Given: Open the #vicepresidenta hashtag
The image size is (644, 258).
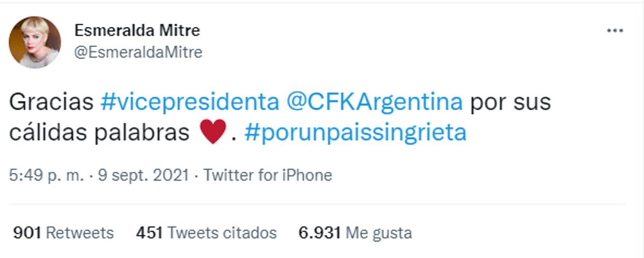Looking at the screenshot, I should coord(189,102).
